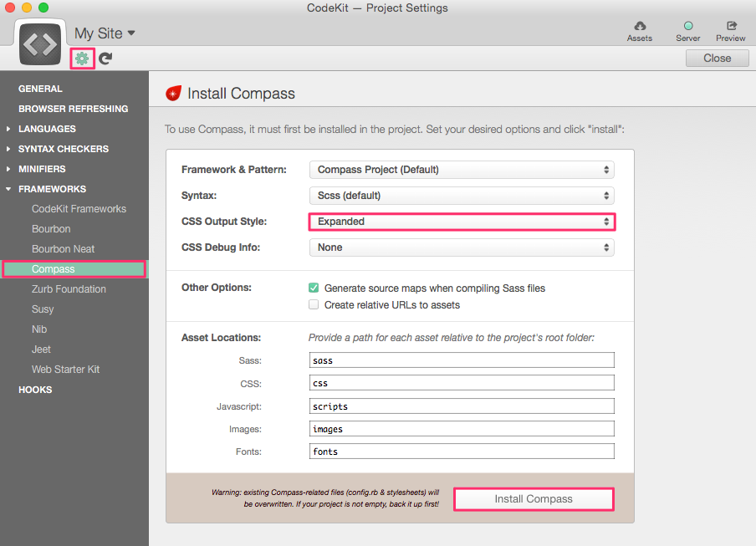Click the Install Compass button
This screenshot has width=756, height=546.
pyautogui.click(x=534, y=499)
